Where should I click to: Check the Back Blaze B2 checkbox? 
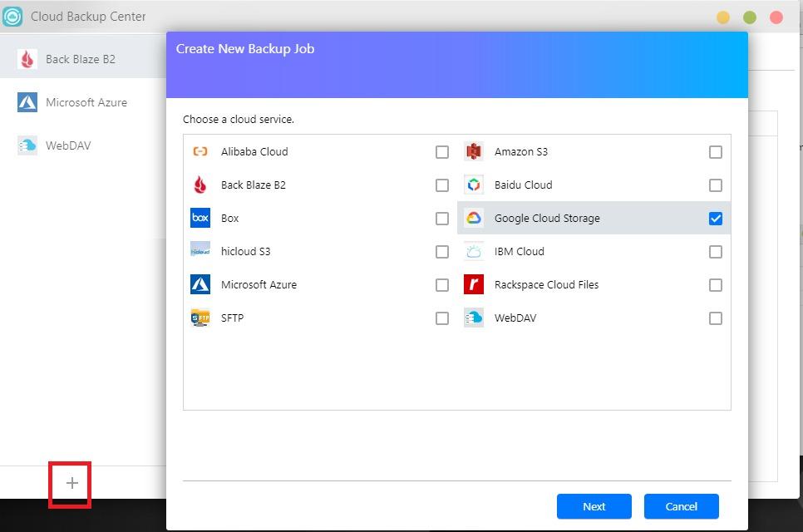click(441, 185)
